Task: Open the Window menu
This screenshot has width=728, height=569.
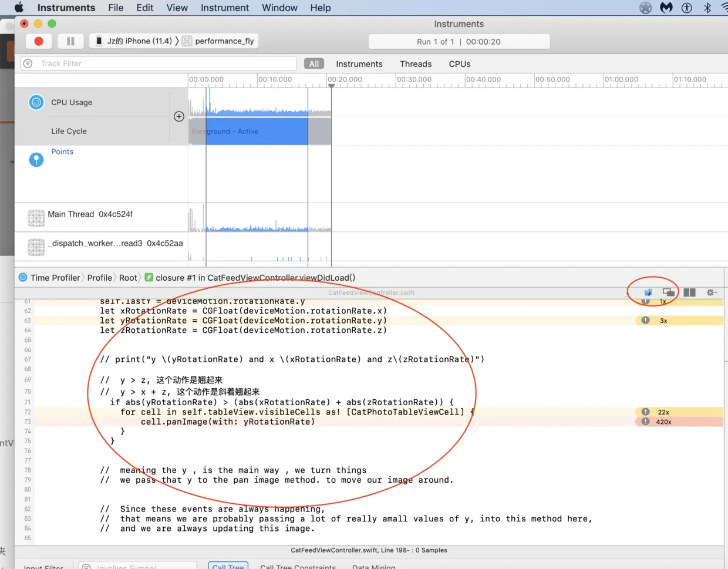Action: 279,8
